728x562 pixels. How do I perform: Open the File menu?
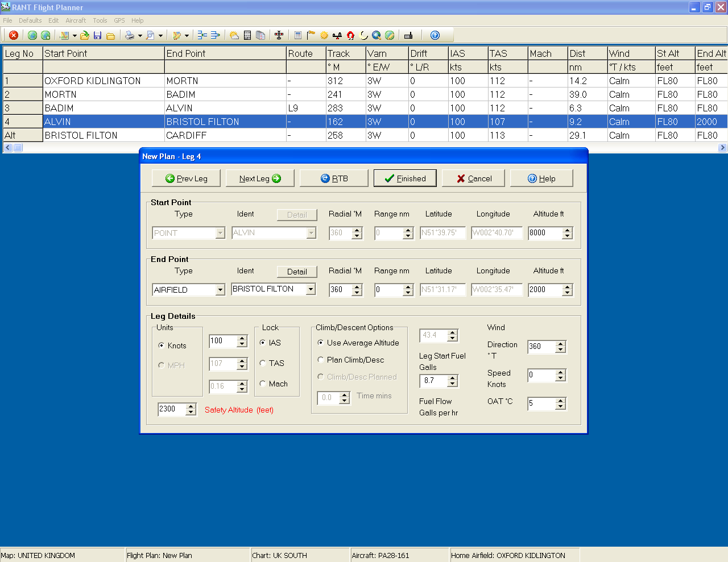[x=7, y=20]
